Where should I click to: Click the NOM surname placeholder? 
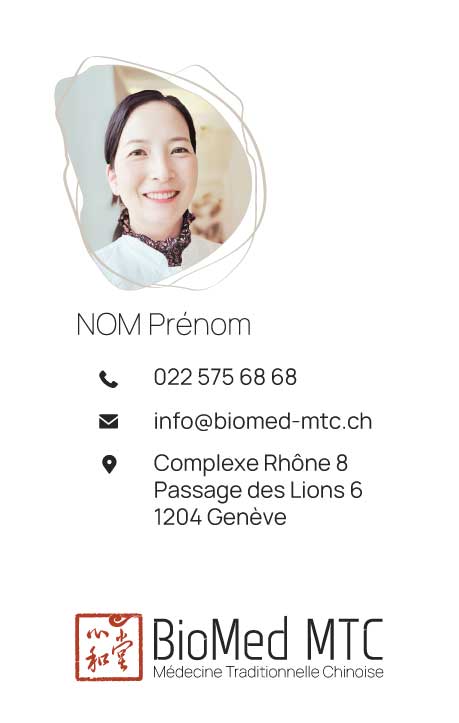(x=109, y=324)
